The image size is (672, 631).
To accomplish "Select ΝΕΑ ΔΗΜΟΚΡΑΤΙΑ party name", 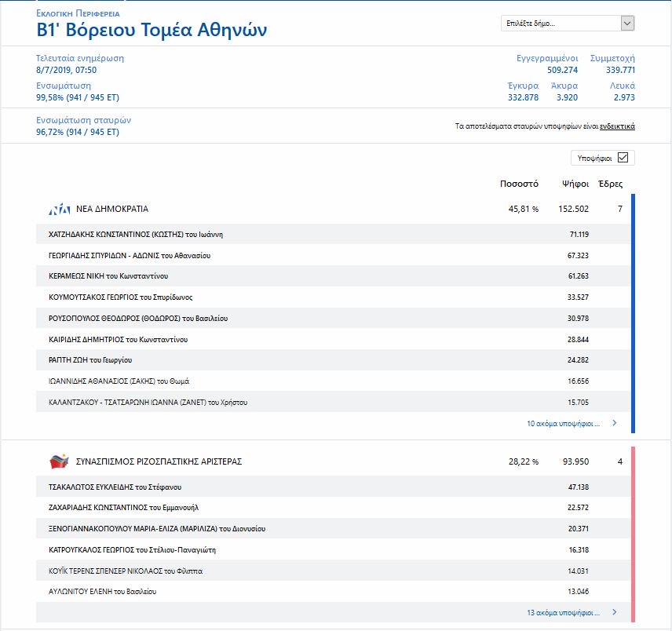I will (x=112, y=209).
